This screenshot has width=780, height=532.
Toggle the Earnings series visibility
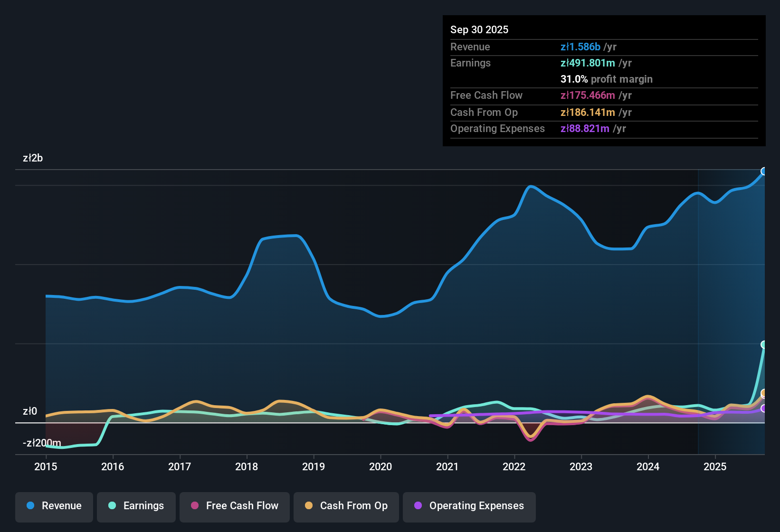coord(136,506)
